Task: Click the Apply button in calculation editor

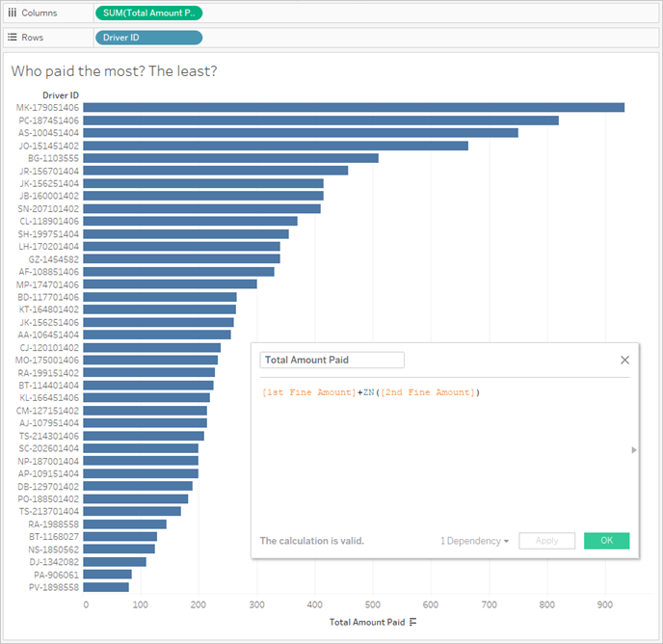Action: [546, 541]
